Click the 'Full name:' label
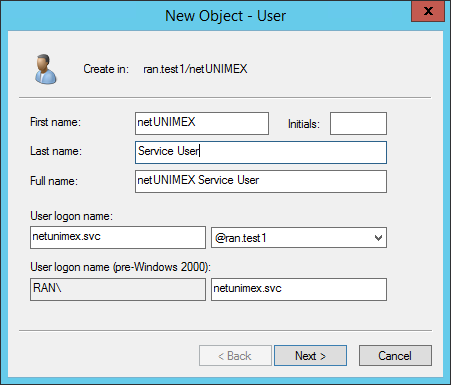The height and width of the screenshot is (385, 451). 54,181
